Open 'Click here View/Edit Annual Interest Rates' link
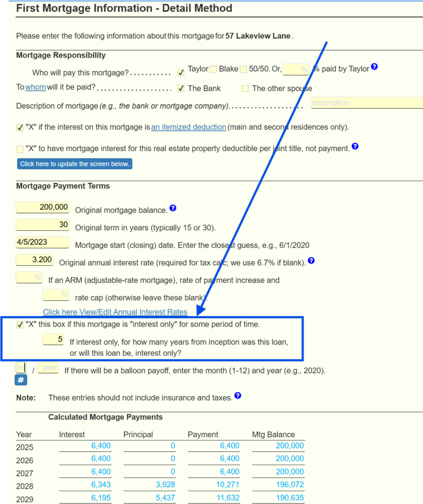Viewport: 423px width, 504px height. click(115, 312)
